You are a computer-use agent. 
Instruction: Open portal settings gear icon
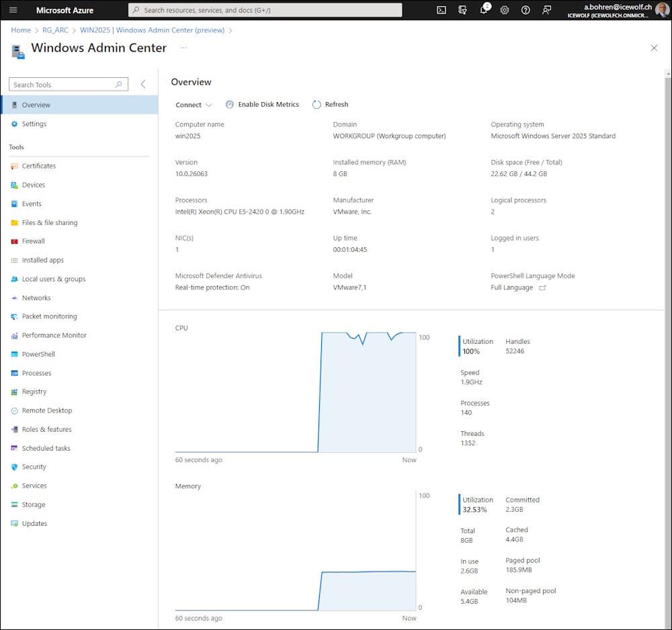(x=505, y=10)
